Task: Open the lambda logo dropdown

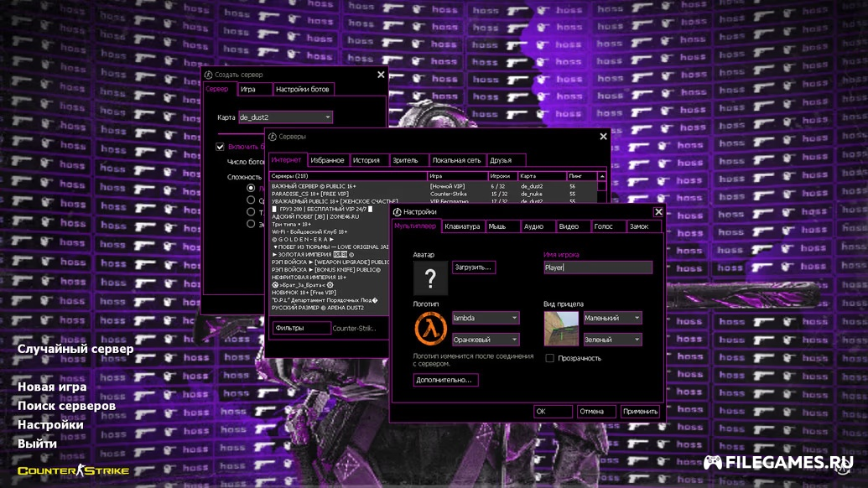Action: tap(485, 318)
